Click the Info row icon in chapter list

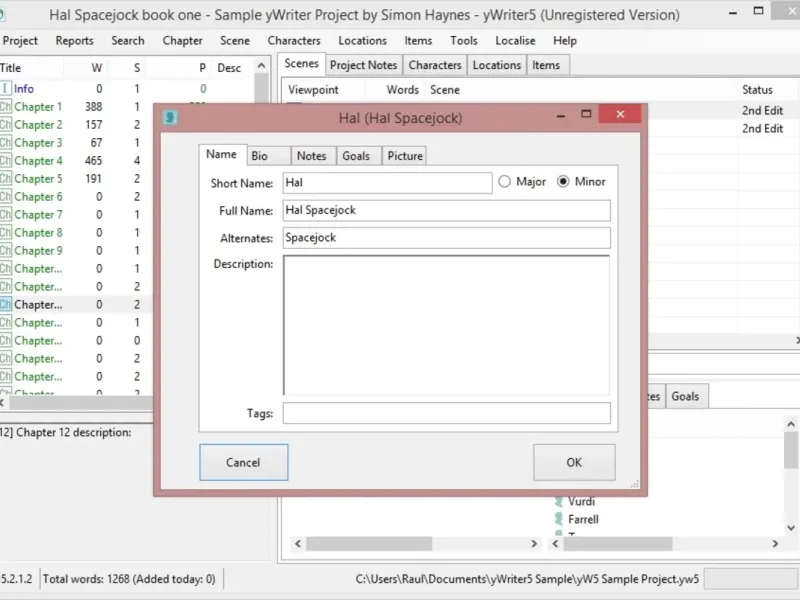click(x=5, y=89)
